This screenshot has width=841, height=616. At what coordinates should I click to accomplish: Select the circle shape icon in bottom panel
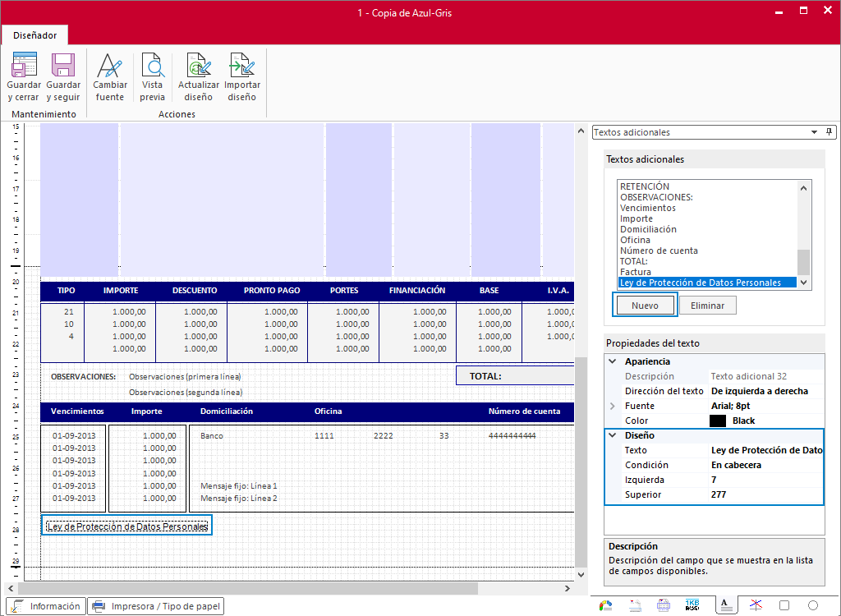pyautogui.click(x=812, y=605)
